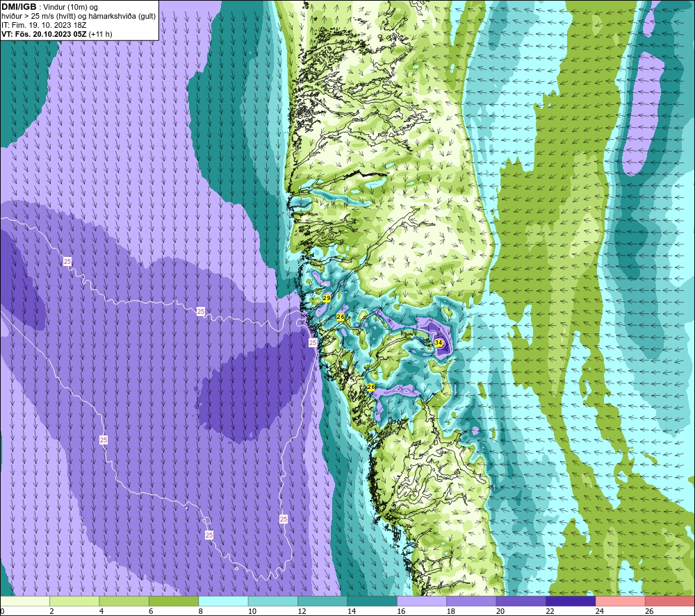Click the yellow 34 max gust label
The image size is (695, 616).
439,342
